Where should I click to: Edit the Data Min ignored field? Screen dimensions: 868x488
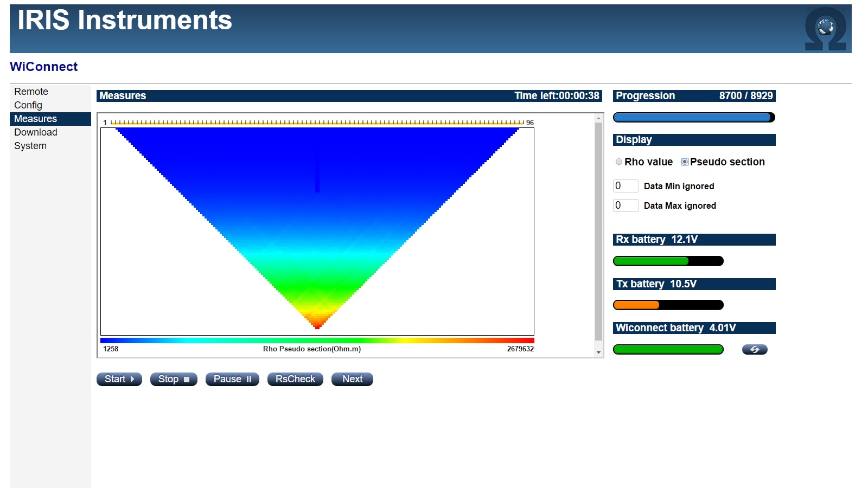[625, 185]
